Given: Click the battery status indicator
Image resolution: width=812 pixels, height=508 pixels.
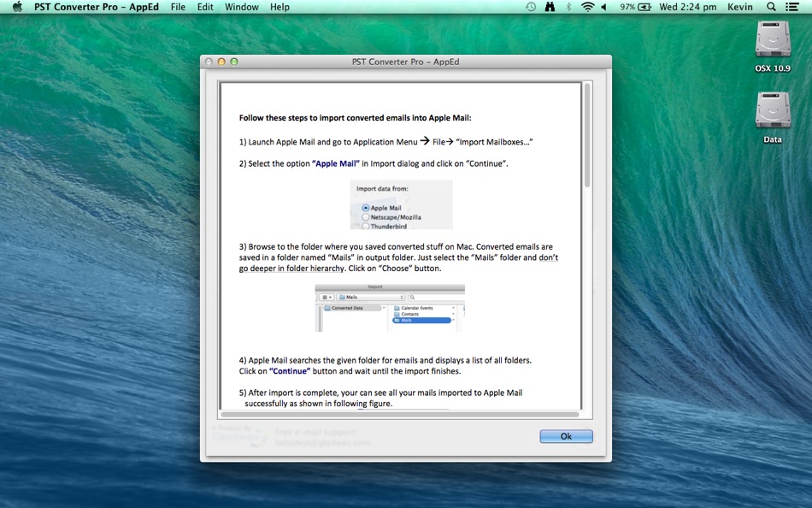Looking at the screenshot, I should 635,7.
